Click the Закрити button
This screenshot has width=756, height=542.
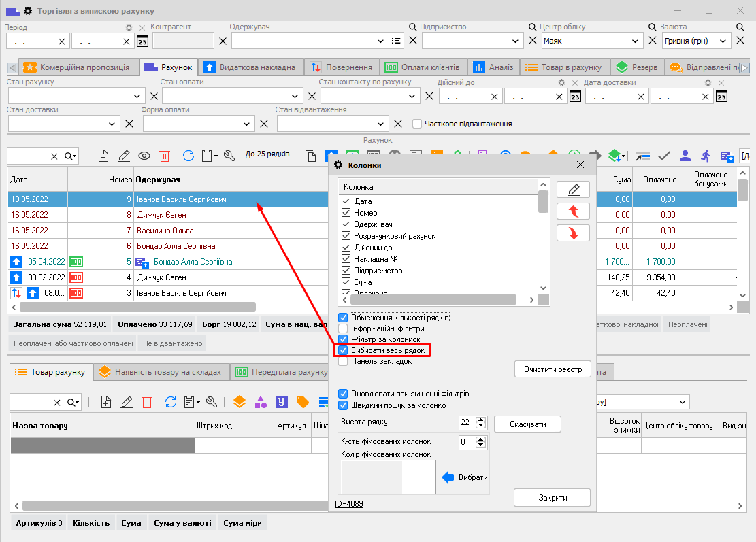[x=552, y=498]
